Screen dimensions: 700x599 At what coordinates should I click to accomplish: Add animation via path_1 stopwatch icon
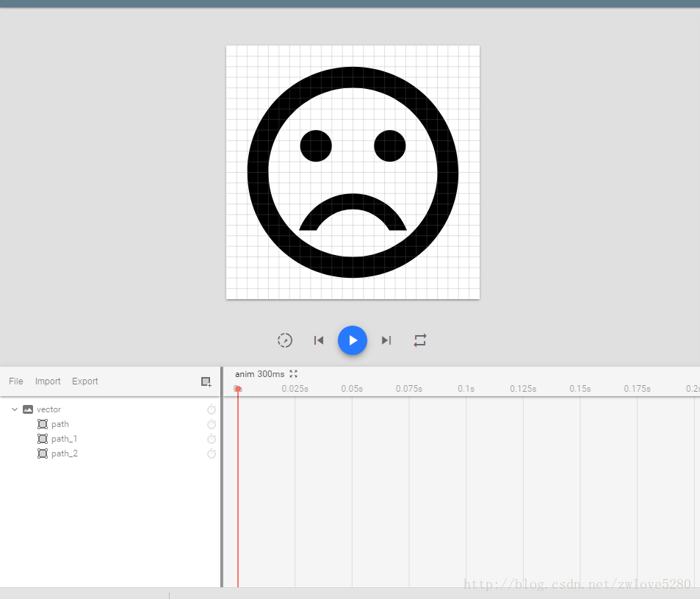(x=212, y=439)
